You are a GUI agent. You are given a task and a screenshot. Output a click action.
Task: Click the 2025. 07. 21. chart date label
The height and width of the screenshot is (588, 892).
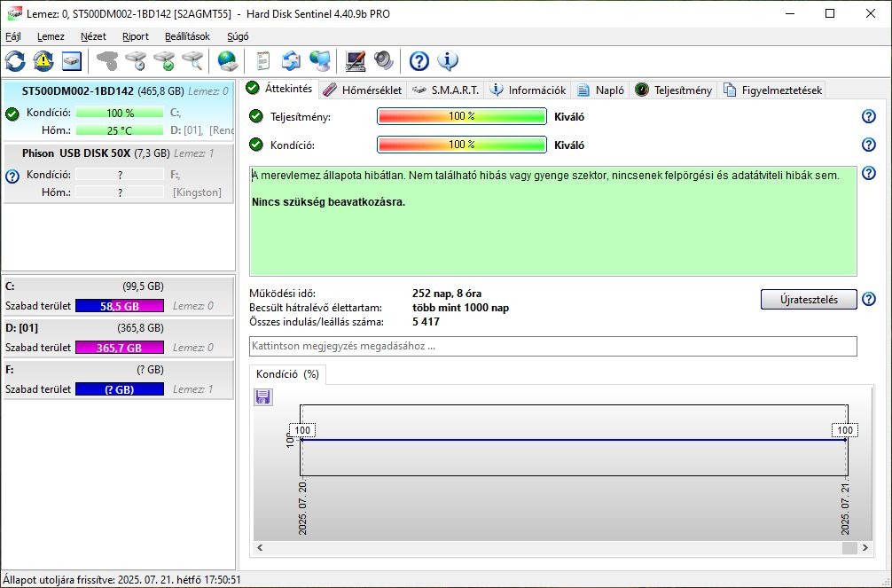point(845,508)
